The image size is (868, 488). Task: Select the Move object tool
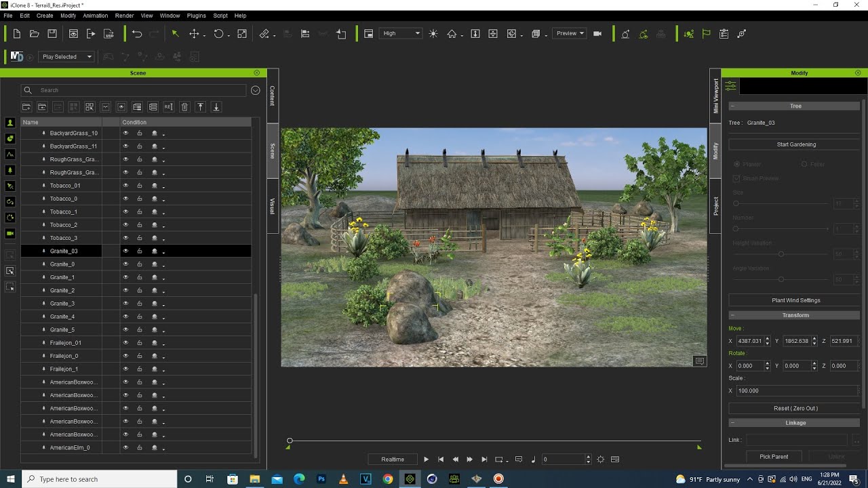pos(195,34)
